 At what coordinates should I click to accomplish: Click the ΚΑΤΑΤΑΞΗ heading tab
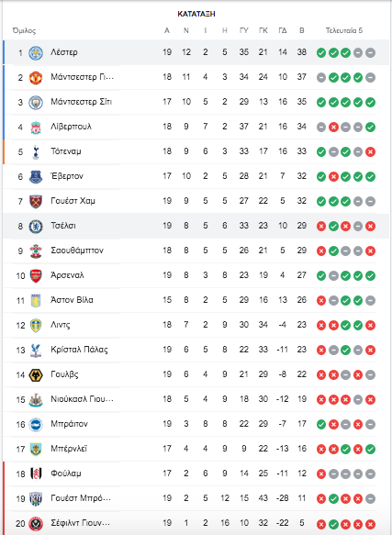coord(196,14)
